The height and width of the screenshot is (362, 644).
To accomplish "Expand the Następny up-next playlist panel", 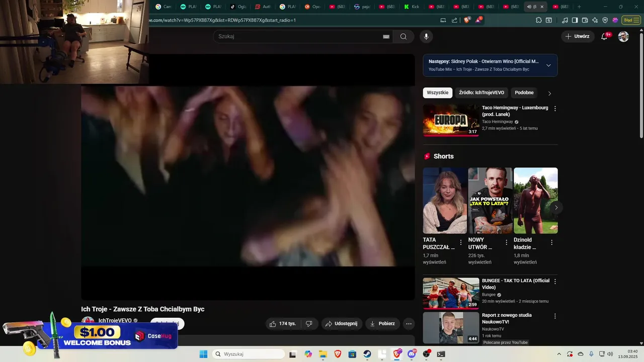I will [x=548, y=65].
